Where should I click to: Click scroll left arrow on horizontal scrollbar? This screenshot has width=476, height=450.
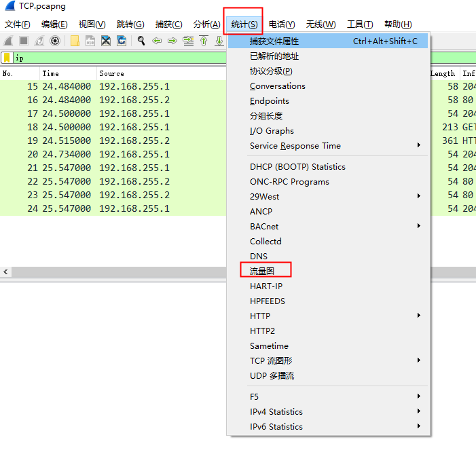click(x=5, y=271)
